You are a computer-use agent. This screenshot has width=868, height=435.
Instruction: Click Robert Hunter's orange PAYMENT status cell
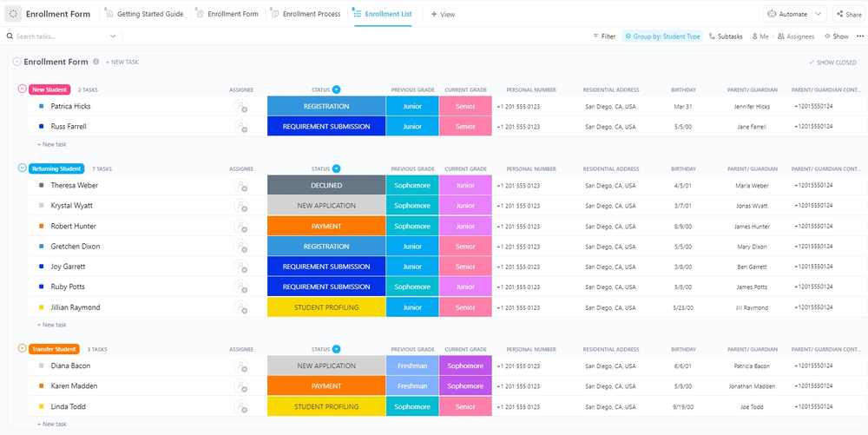(326, 227)
